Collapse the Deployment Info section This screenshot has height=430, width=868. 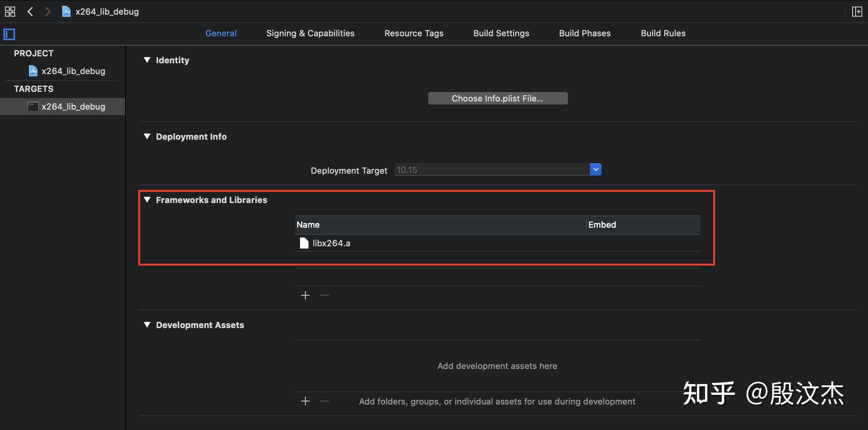[x=147, y=136]
